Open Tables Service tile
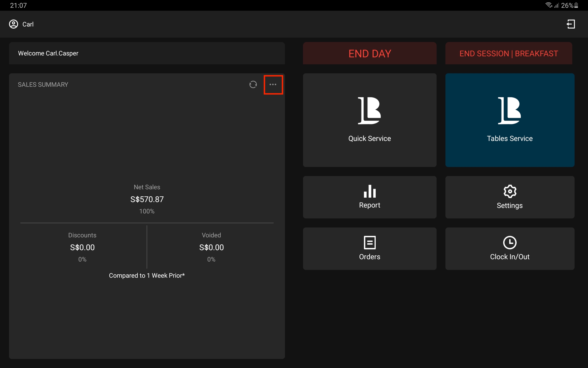 point(510,120)
